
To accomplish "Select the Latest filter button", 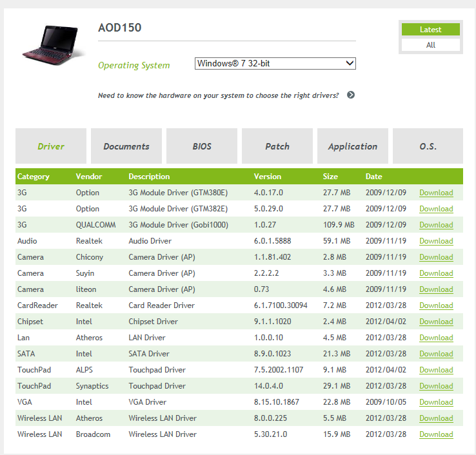I will [x=430, y=30].
